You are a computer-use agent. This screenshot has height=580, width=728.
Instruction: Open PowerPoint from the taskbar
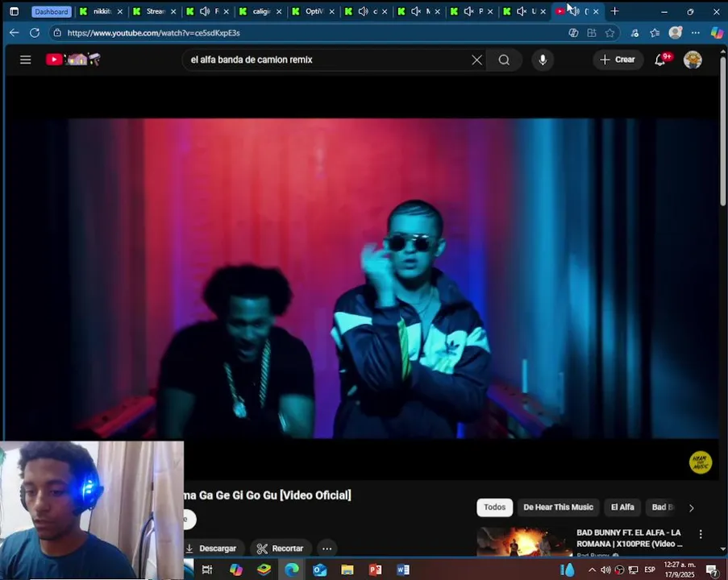click(375, 570)
